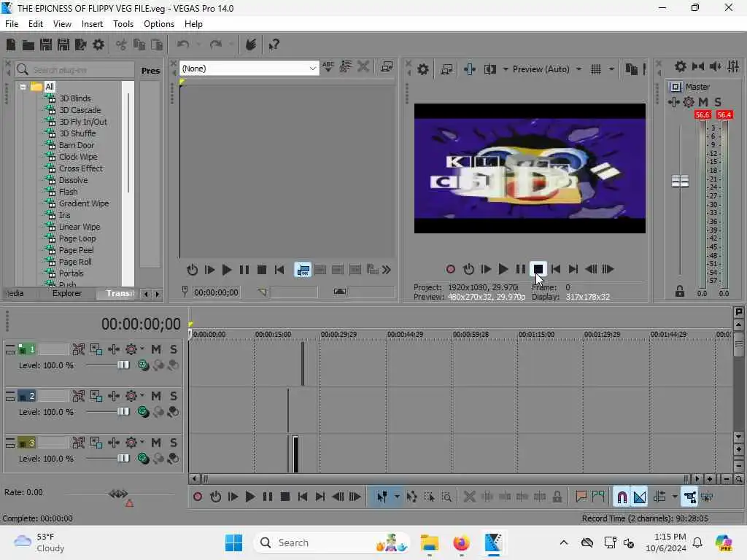
Task: Click the What's This help icon
Action: [274, 44]
